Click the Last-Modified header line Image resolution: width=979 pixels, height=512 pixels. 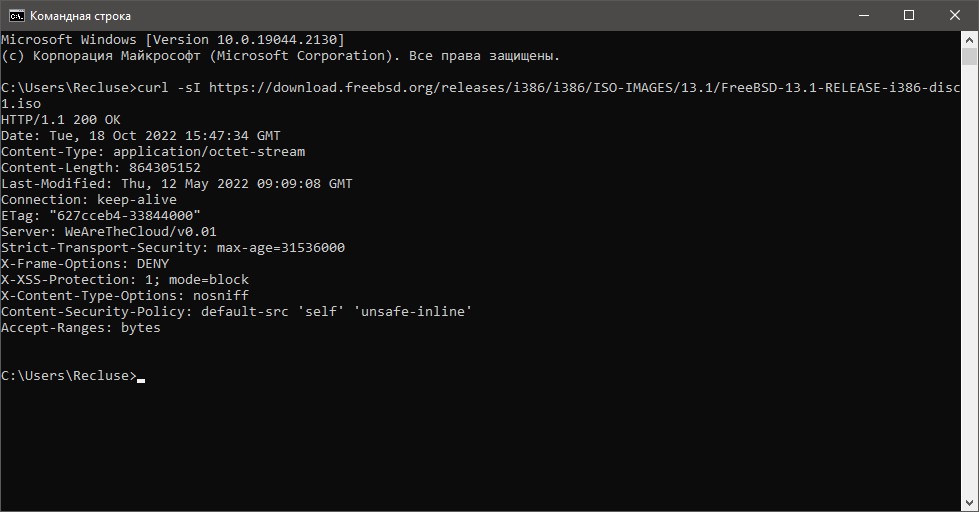[177, 184]
